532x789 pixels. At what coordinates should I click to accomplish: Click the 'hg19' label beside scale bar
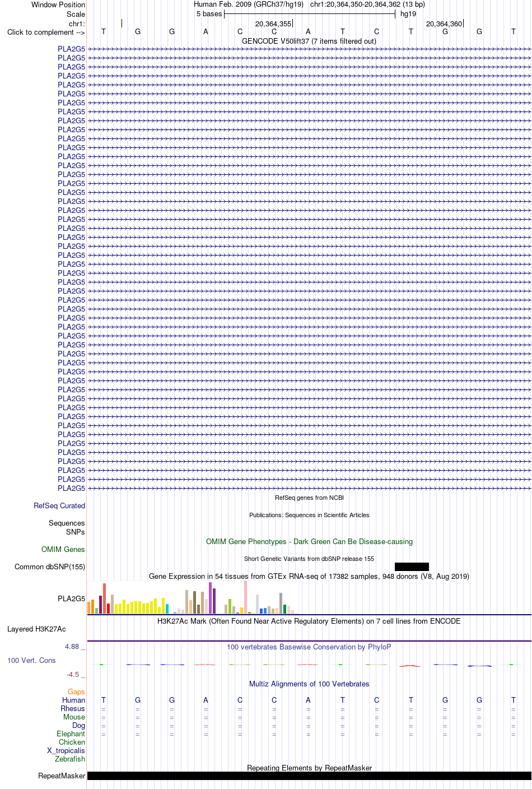(408, 14)
